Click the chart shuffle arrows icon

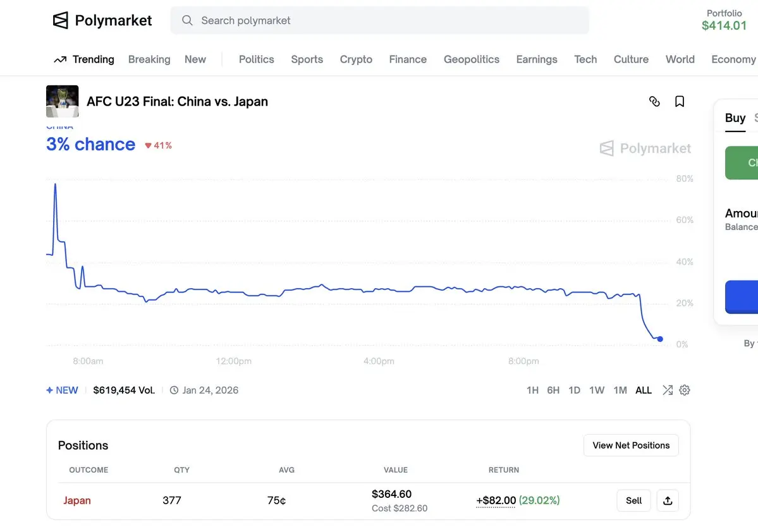[667, 390]
